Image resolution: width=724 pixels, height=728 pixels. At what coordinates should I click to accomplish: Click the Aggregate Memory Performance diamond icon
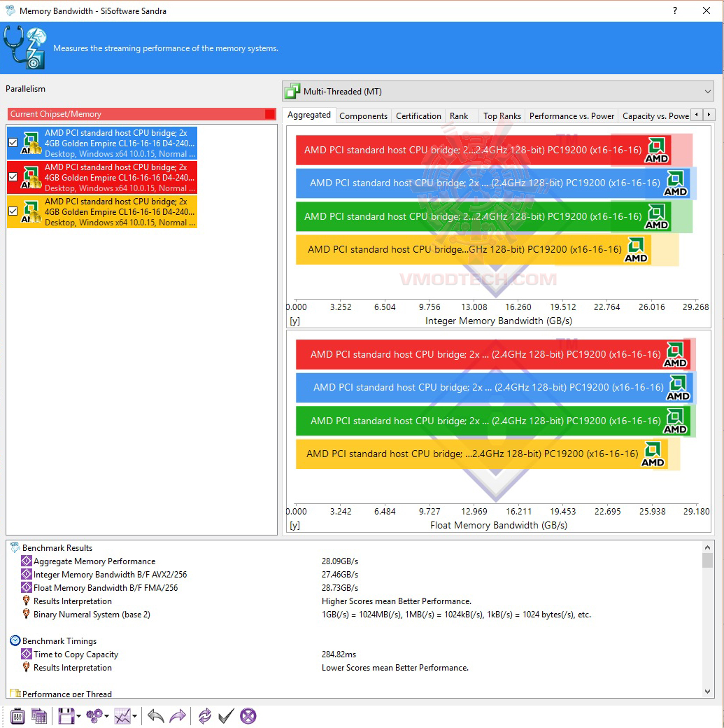pos(27,561)
